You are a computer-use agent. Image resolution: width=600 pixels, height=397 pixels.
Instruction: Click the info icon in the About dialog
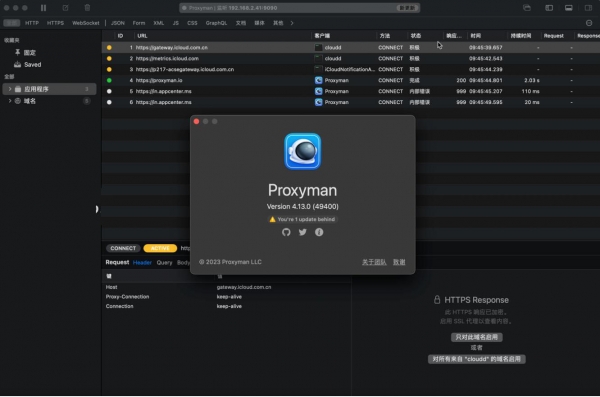pos(319,232)
